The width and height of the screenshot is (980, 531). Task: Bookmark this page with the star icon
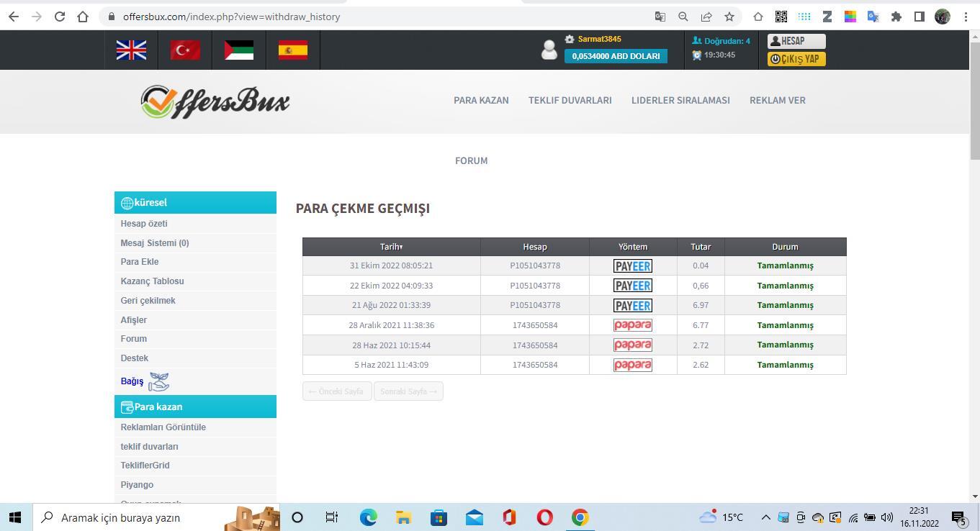coord(729,17)
